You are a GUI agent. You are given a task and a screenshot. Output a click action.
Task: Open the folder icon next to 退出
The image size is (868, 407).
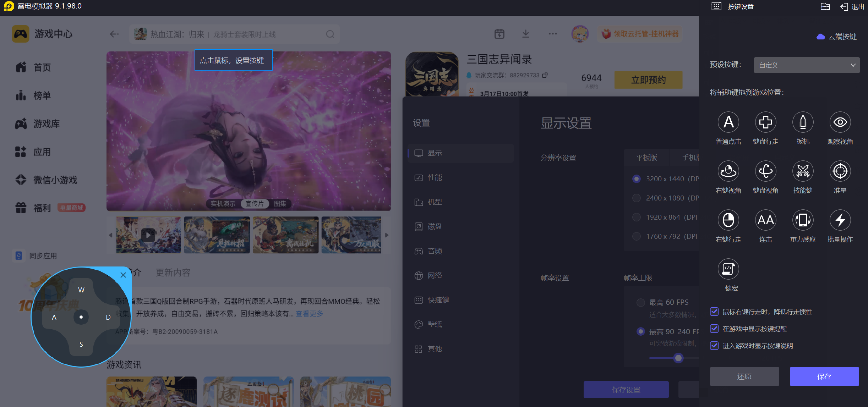click(825, 7)
